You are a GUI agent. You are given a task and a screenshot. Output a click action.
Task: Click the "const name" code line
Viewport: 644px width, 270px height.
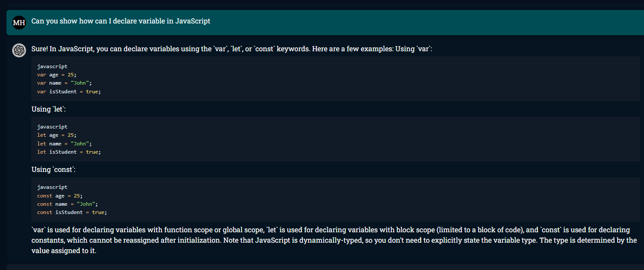[x=68, y=204]
